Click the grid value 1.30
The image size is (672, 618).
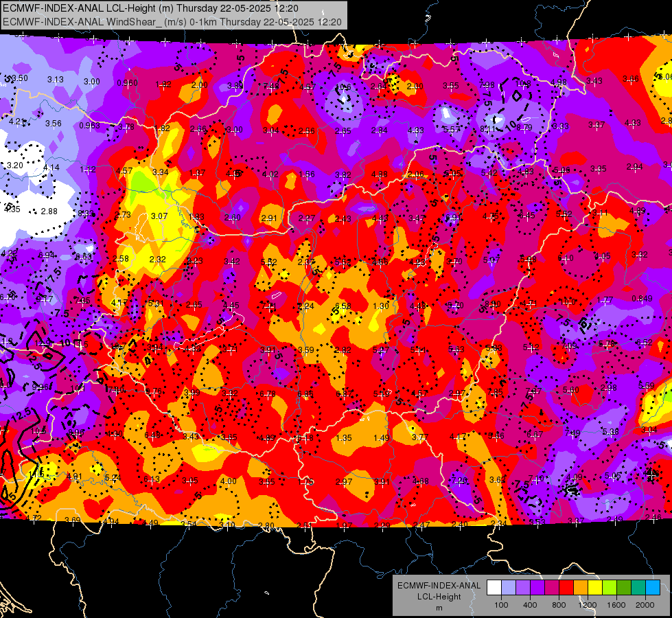pyautogui.click(x=380, y=306)
